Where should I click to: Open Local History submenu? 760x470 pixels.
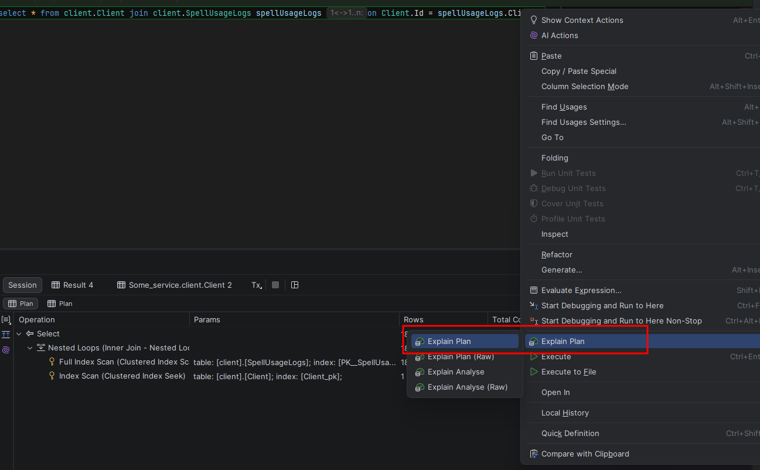565,413
